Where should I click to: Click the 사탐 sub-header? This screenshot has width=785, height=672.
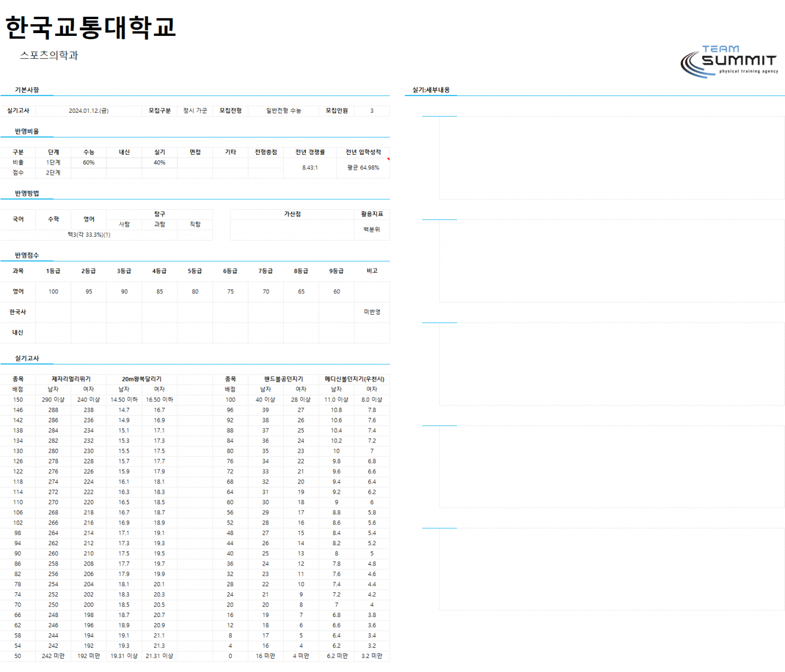pos(124,224)
